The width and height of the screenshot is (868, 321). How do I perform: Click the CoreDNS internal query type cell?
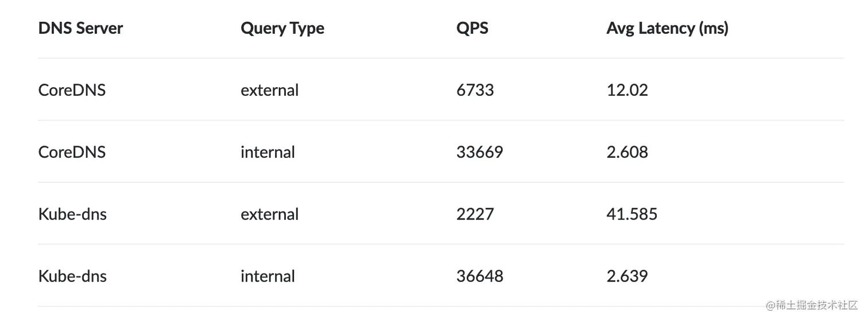(x=268, y=152)
